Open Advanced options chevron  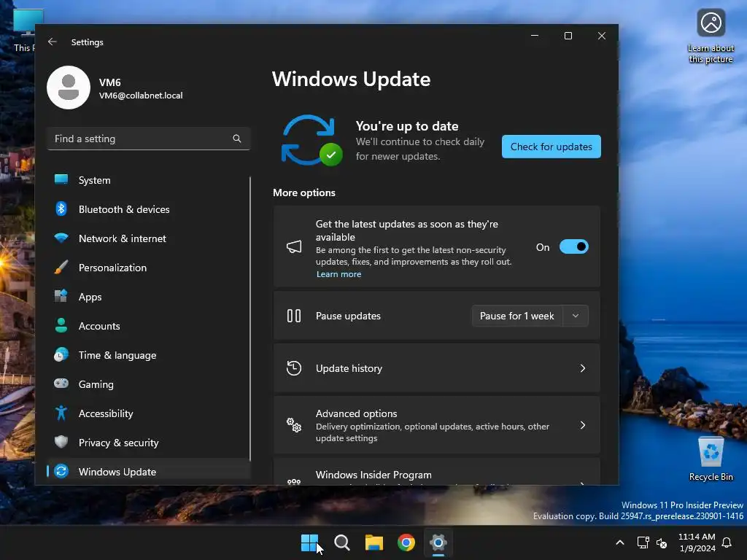[583, 425]
